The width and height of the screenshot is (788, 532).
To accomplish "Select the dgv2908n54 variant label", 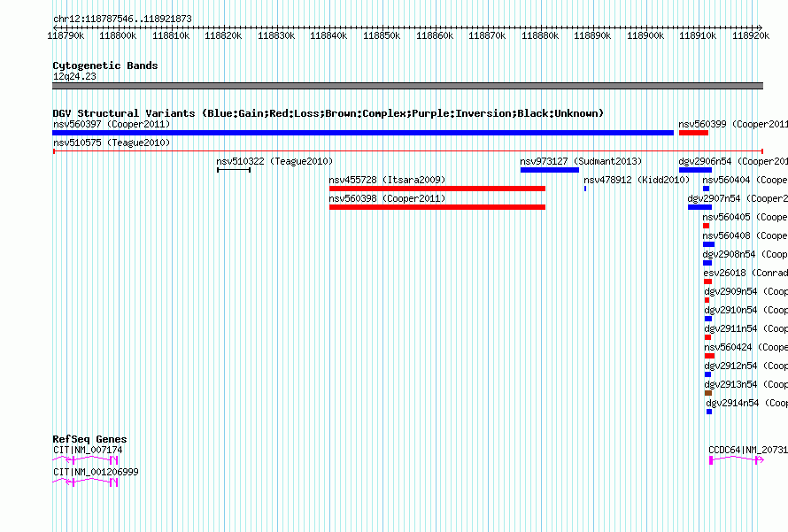I will (745, 254).
